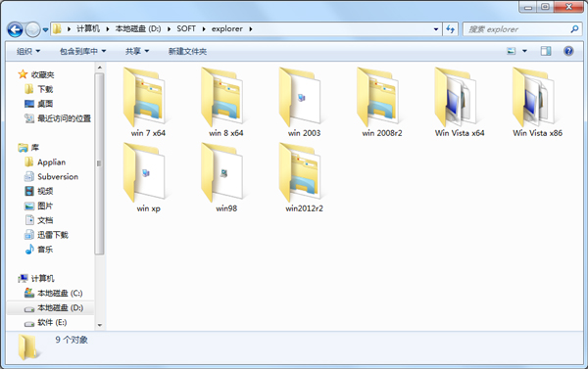Click the 9 个对象 status text
Screen dimensions: 588x369
[x=72, y=340]
